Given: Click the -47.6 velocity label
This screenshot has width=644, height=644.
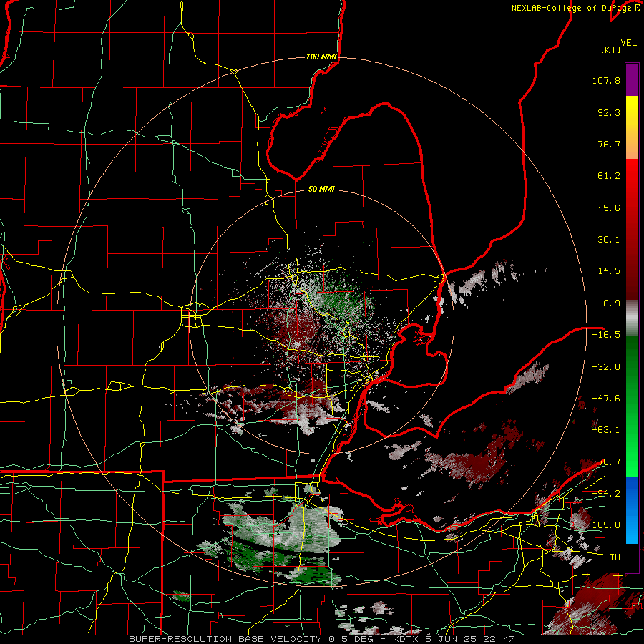Looking at the screenshot, I should pos(606,399).
